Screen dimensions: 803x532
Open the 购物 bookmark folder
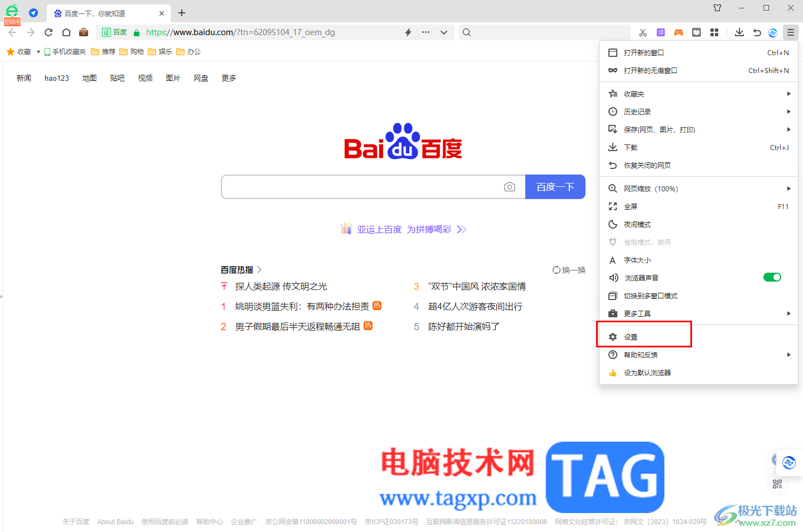pos(132,52)
